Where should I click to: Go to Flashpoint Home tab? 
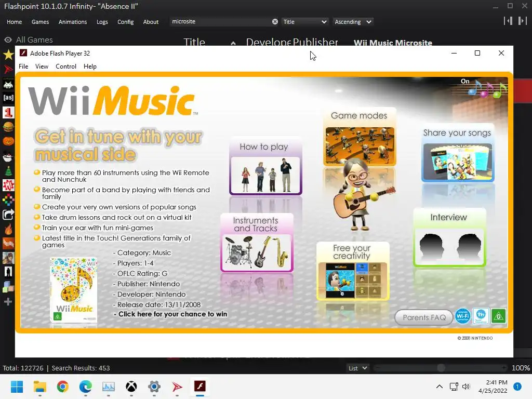14,22
